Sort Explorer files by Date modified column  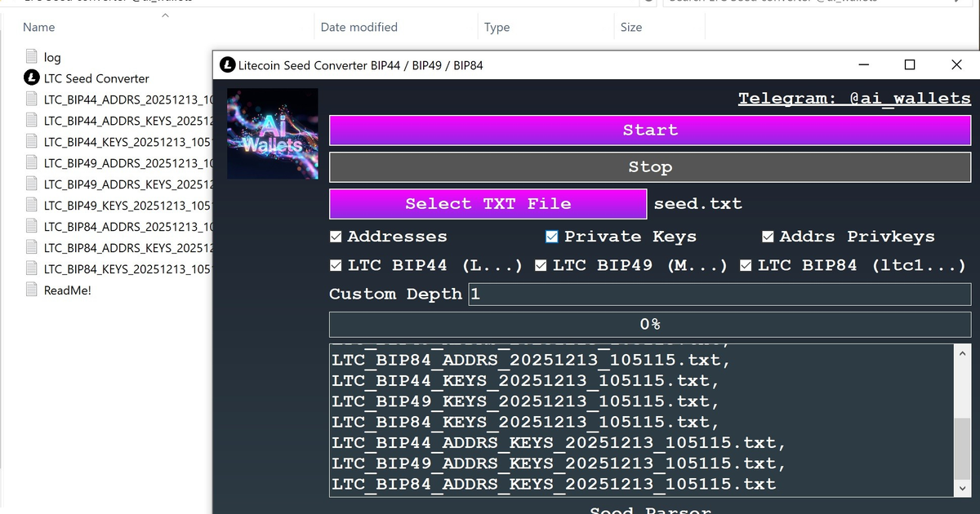pos(359,27)
